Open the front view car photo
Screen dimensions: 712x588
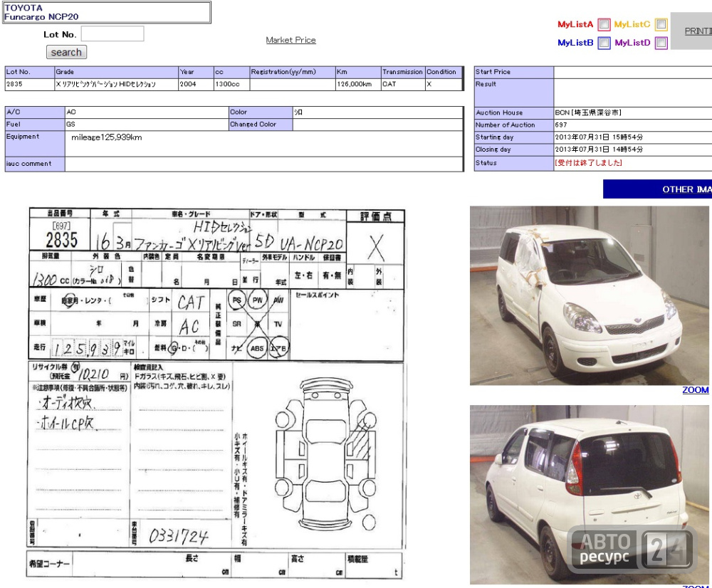click(589, 295)
